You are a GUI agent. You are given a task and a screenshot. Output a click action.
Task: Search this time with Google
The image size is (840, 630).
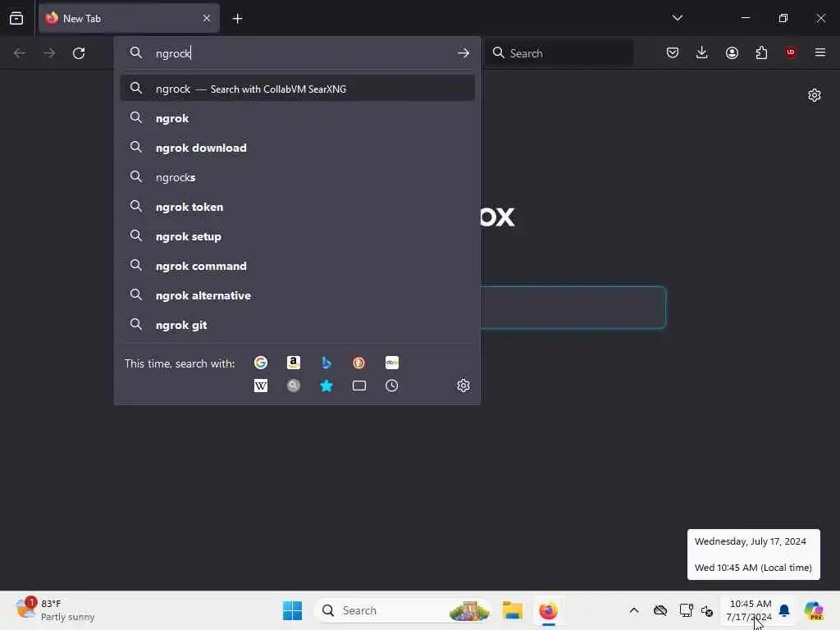tap(260, 363)
